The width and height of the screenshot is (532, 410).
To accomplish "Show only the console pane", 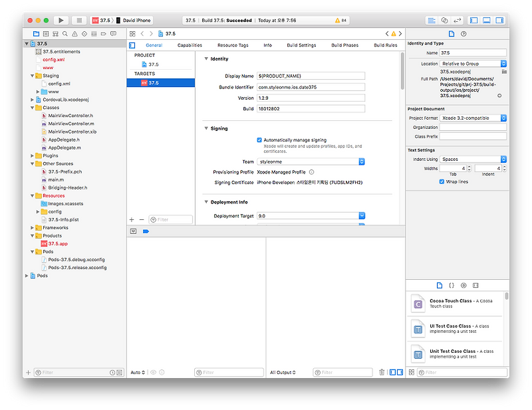I will pyautogui.click(x=400, y=372).
